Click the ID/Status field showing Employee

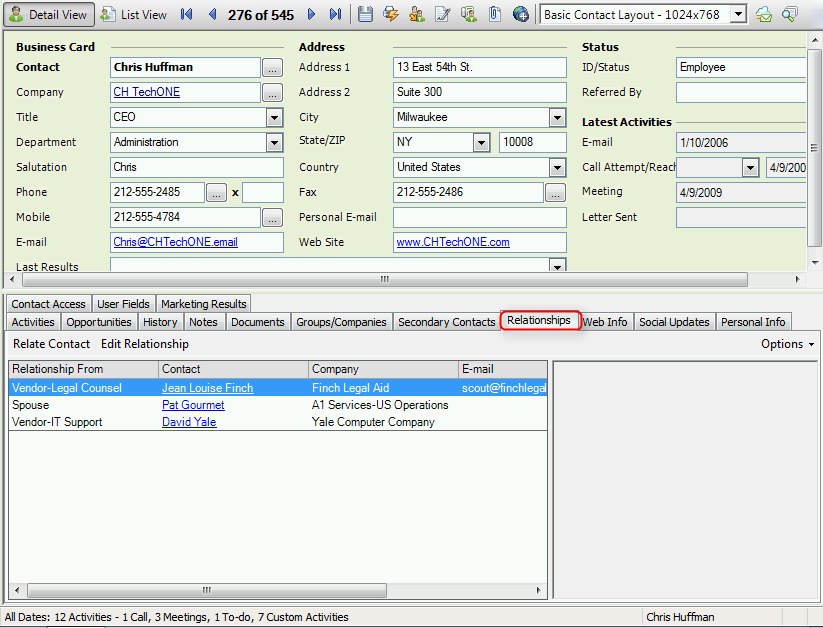coord(741,67)
